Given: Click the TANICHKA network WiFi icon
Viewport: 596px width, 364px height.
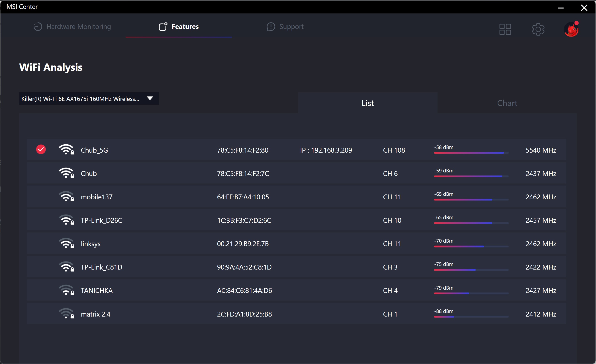Looking at the screenshot, I should pyautogui.click(x=66, y=290).
